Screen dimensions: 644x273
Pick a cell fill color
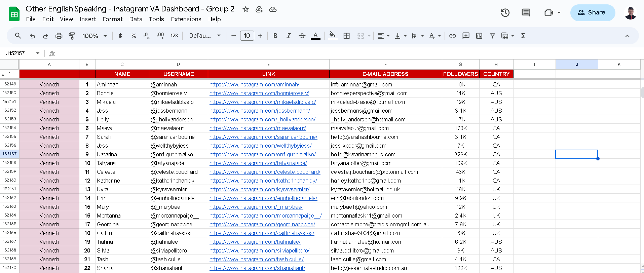333,36
